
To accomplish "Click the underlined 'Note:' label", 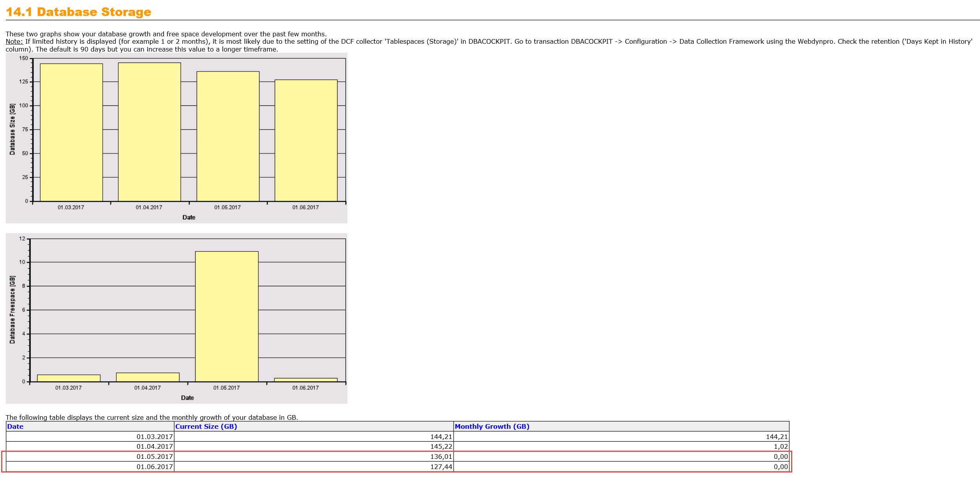I will 14,41.
